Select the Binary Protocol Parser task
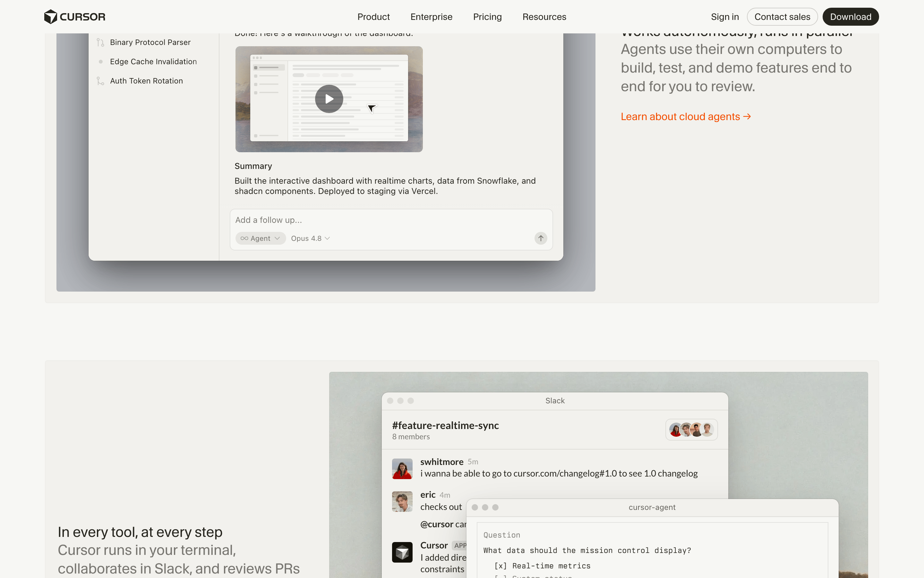 point(150,42)
